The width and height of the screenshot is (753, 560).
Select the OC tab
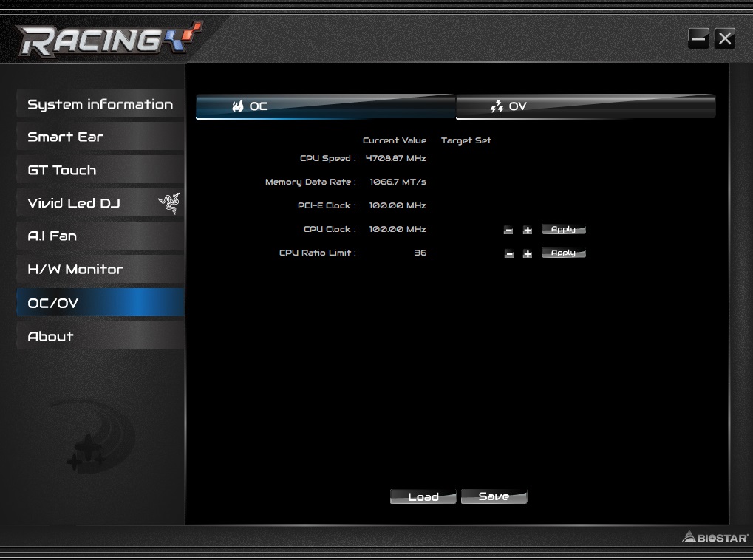click(325, 106)
